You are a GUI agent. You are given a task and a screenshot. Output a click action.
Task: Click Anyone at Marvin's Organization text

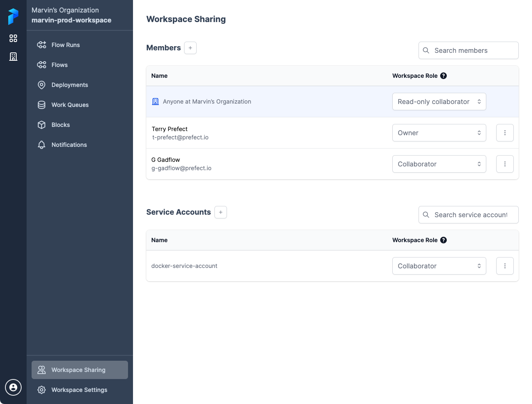click(x=207, y=102)
